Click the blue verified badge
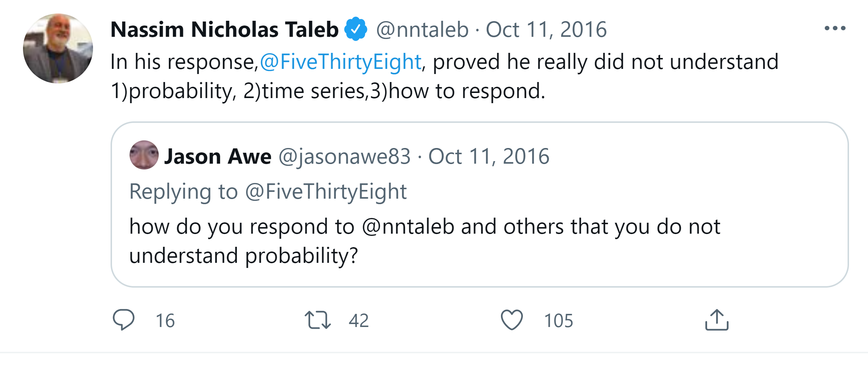The height and width of the screenshot is (366, 868). click(x=356, y=29)
